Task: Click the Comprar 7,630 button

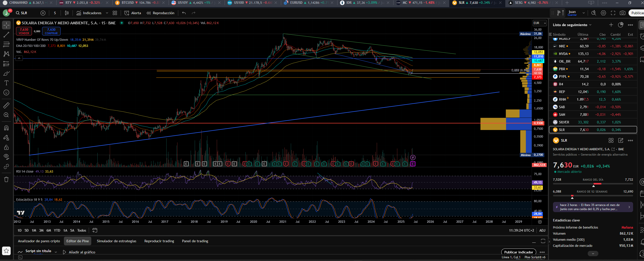Action: click(x=51, y=31)
